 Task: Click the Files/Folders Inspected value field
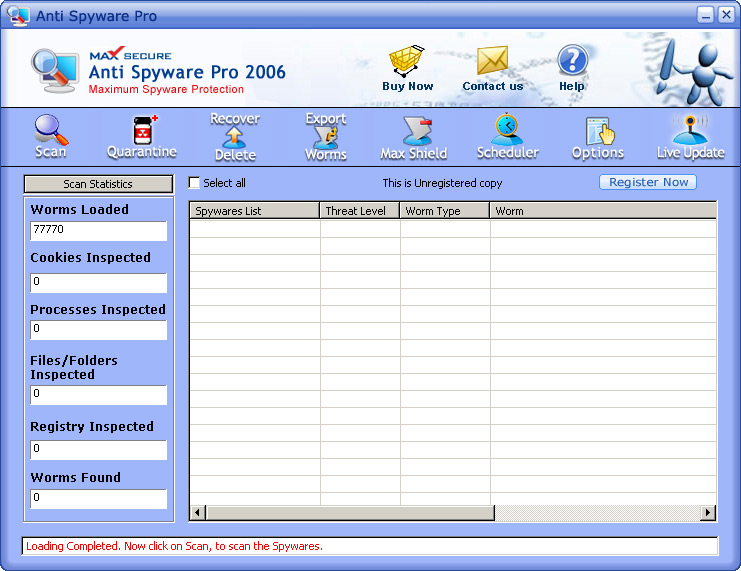[x=99, y=395]
